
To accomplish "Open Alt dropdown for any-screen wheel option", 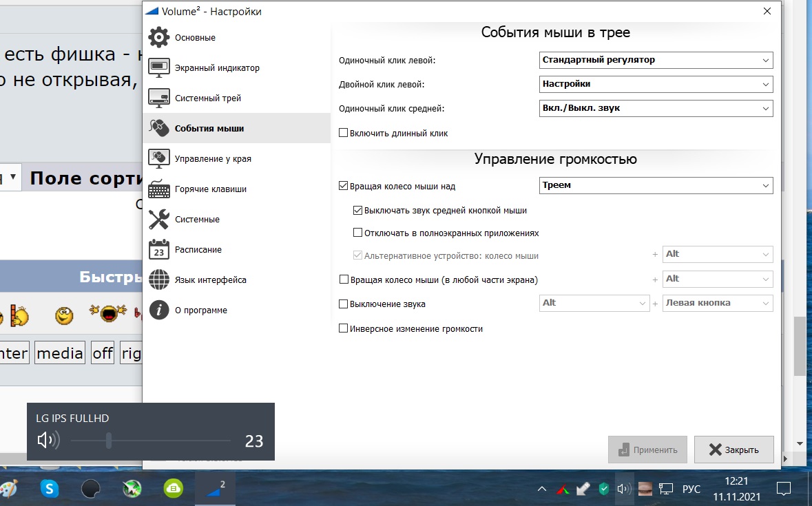I will (x=718, y=279).
